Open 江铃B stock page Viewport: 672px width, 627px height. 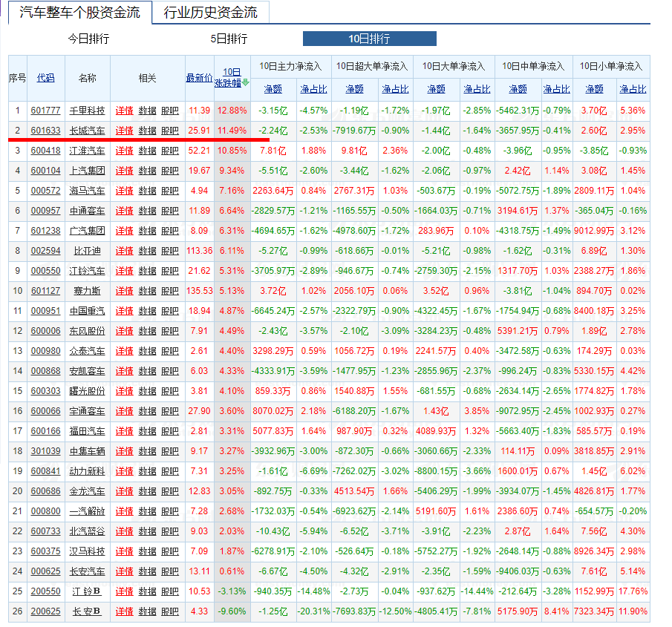pos(88,591)
